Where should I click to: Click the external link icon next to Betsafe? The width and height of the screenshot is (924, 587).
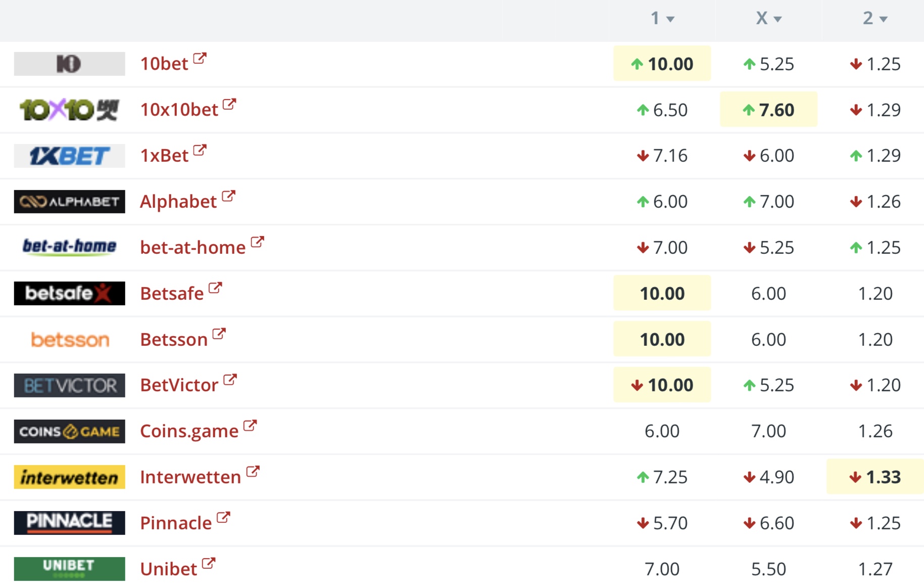tap(215, 288)
